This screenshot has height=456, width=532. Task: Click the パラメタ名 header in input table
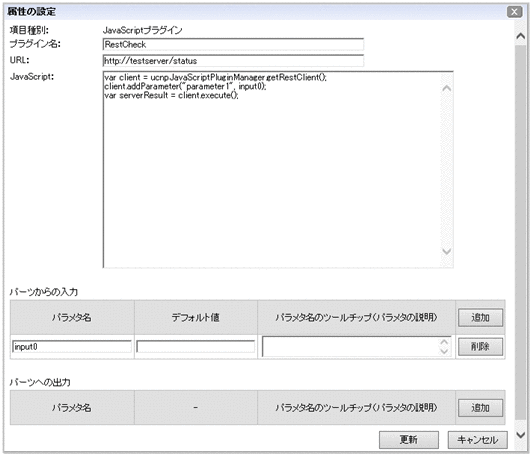pyautogui.click(x=72, y=318)
